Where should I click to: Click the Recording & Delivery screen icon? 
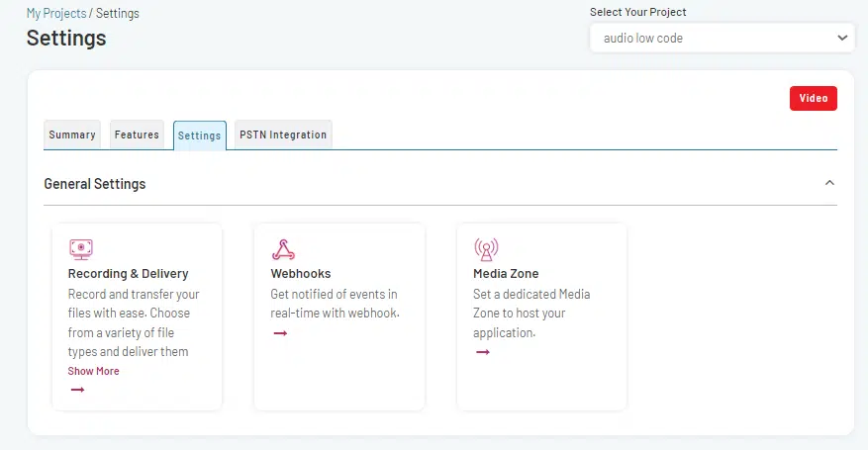click(x=80, y=249)
